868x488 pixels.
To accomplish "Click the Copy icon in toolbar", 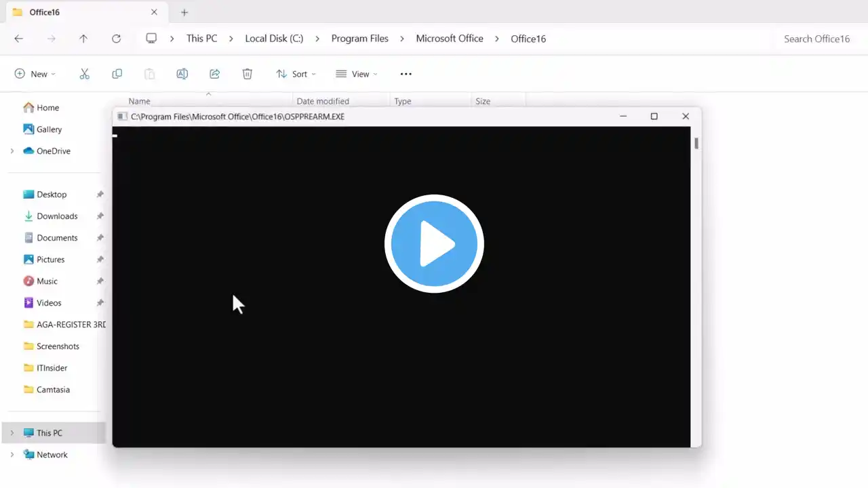I will tap(117, 74).
